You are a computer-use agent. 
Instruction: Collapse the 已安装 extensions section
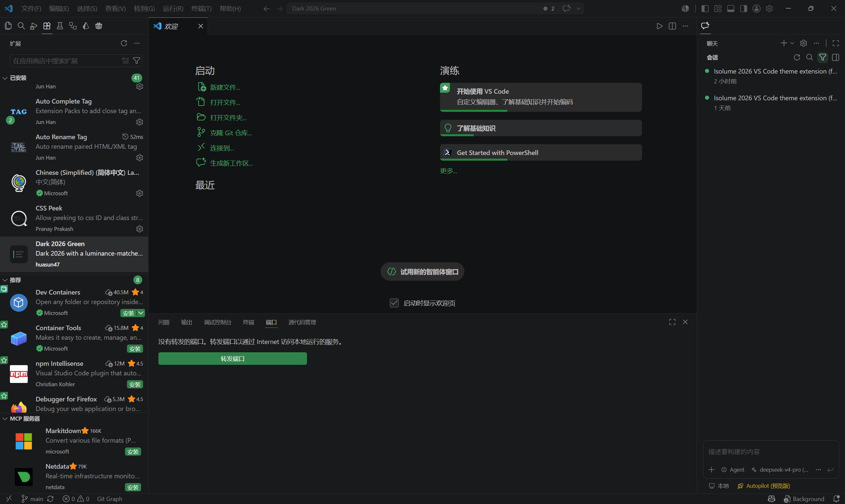[5, 78]
